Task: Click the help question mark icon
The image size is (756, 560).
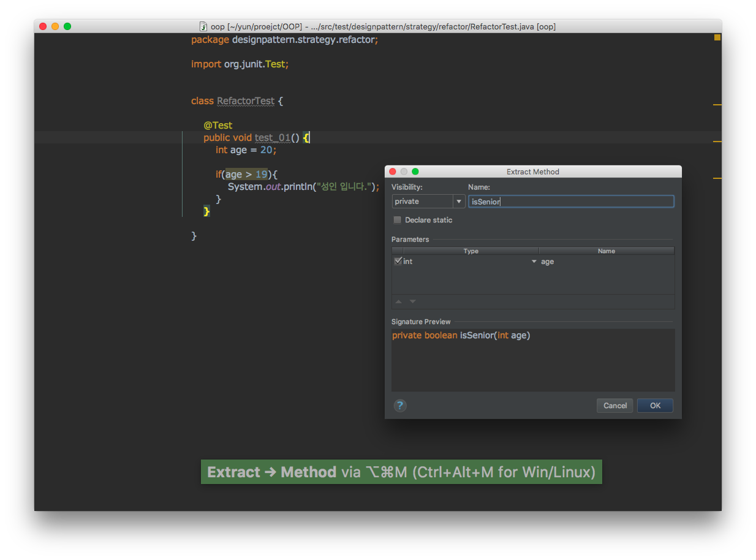Action: [400, 406]
